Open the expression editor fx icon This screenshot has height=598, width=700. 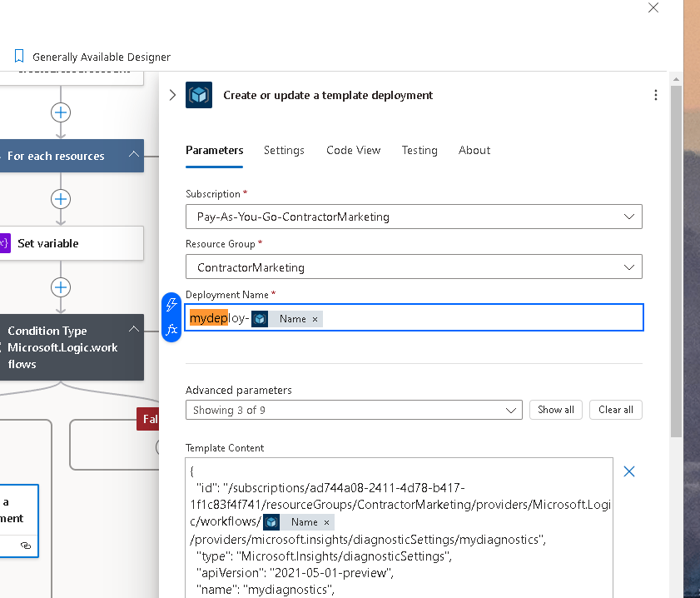coord(171,330)
